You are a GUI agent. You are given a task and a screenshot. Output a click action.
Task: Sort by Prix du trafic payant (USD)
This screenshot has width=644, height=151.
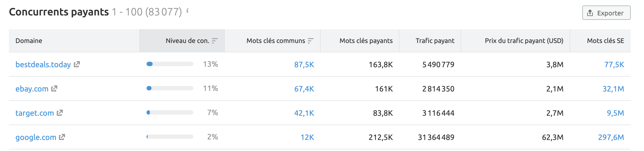coord(524,41)
